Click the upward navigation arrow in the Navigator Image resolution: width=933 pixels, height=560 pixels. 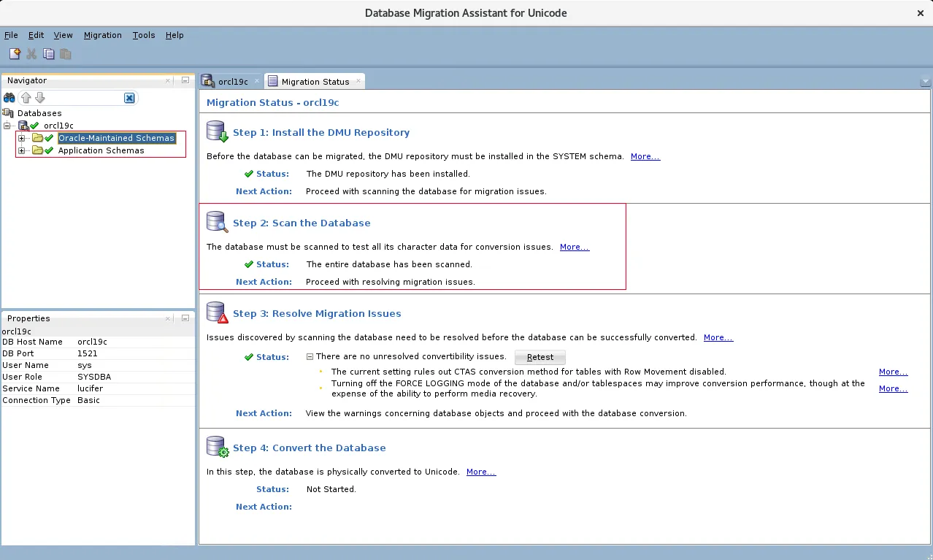26,98
